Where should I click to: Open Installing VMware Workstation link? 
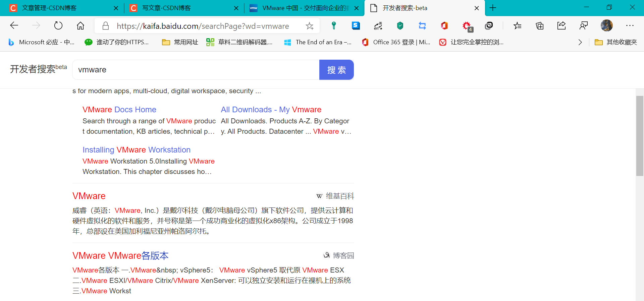coord(137,150)
